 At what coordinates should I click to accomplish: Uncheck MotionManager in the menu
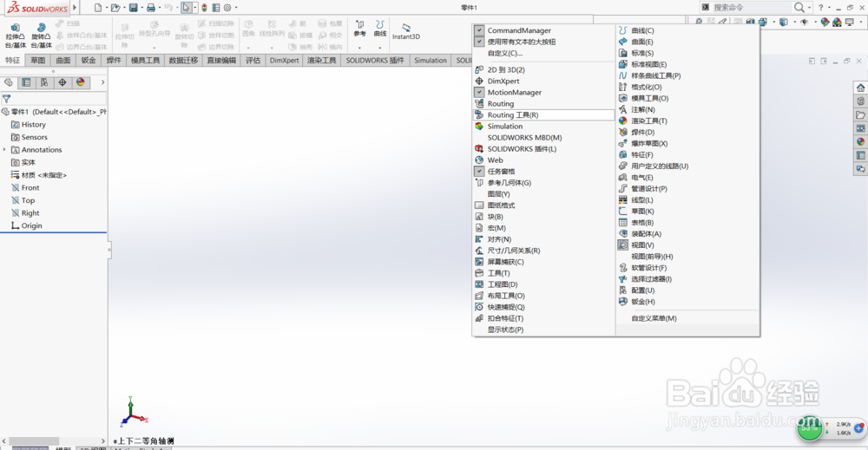tap(479, 92)
